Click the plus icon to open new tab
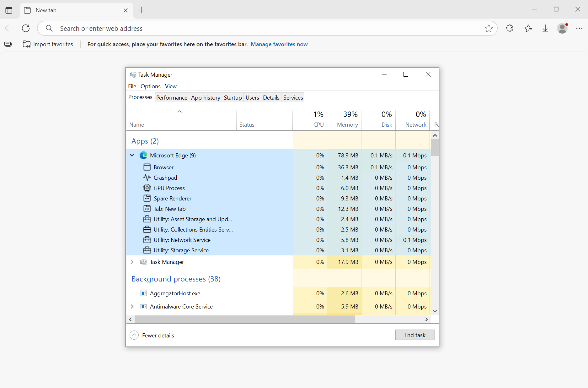The image size is (588, 388). tap(142, 10)
